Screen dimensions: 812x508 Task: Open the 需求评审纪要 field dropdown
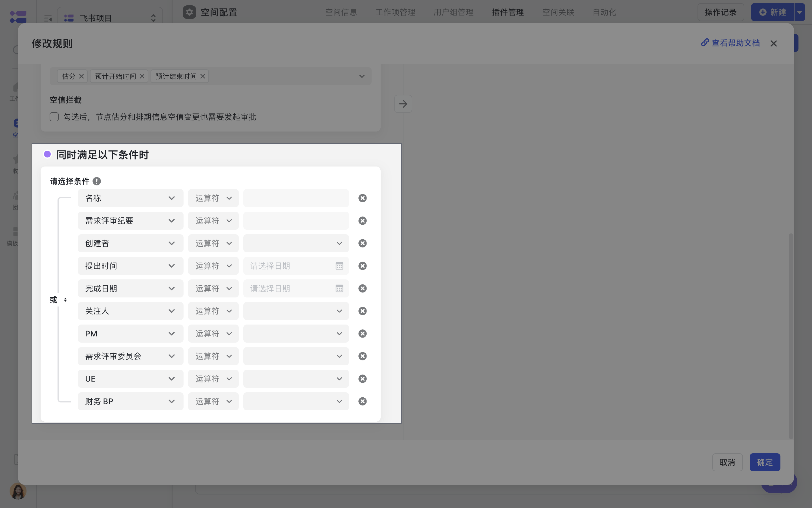[131, 221]
